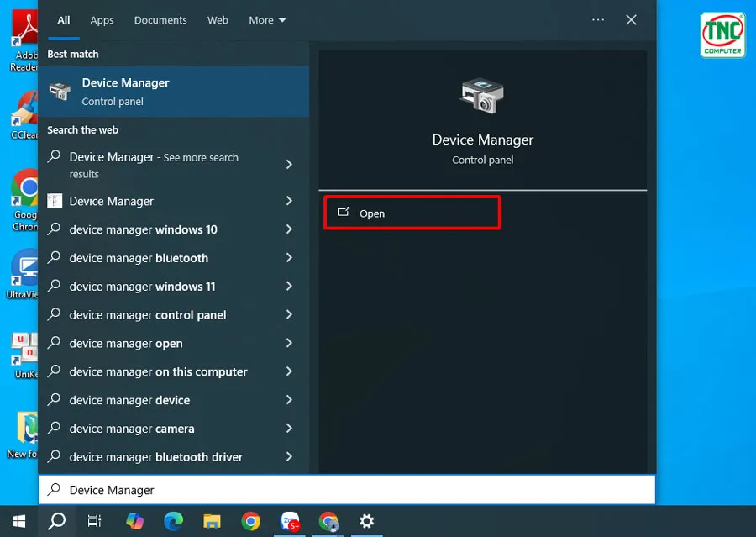Open CCleaner desktop shortcut
756x537 pixels.
tap(24, 116)
